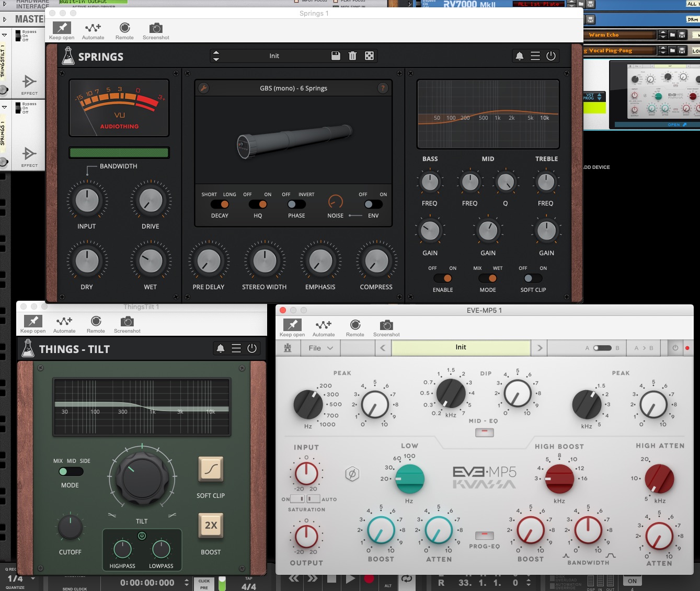This screenshot has height=591, width=700.
Task: Collapse the Springs 1 rack device triangle
Action: (5, 107)
